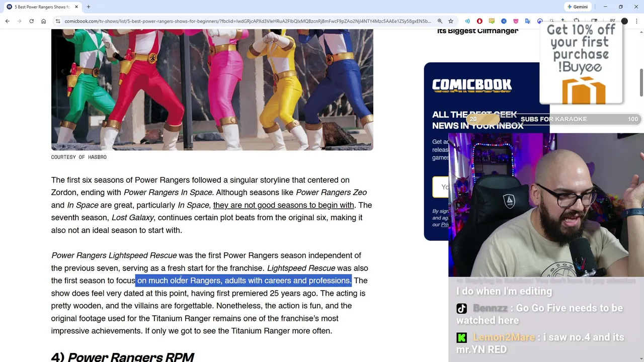Click the streamer webcam overlay
The height and width of the screenshot is (362, 644).
pos(546,205)
